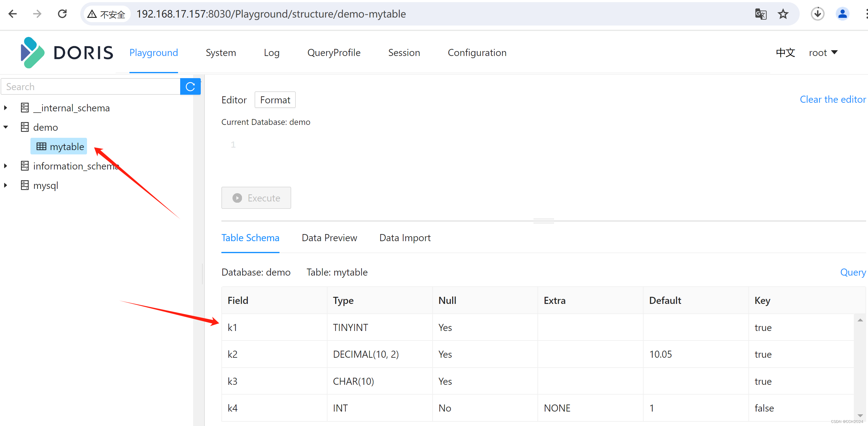Click the Format button in editor
Viewport: 868px width, 426px height.
pyautogui.click(x=275, y=100)
